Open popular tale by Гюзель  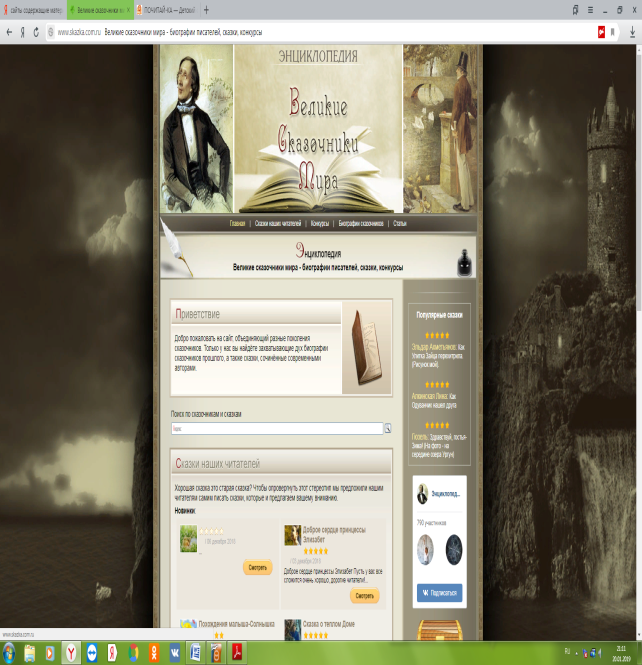coord(439,445)
